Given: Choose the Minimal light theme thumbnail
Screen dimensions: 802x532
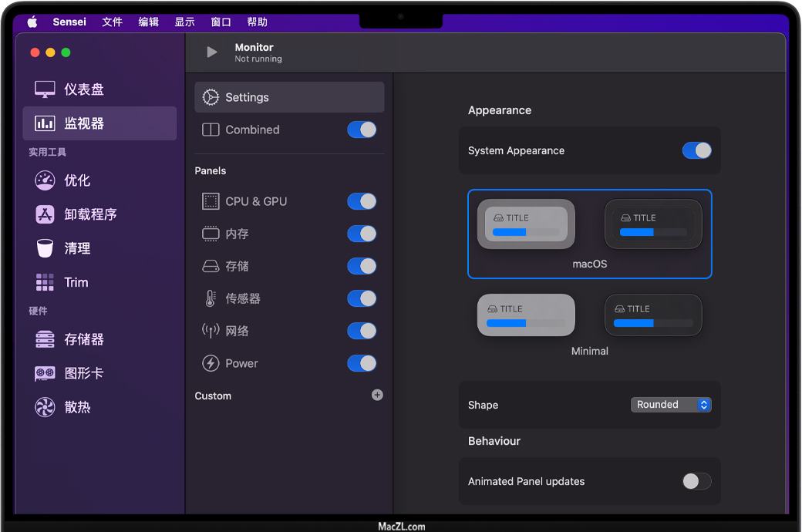Looking at the screenshot, I should (x=526, y=315).
